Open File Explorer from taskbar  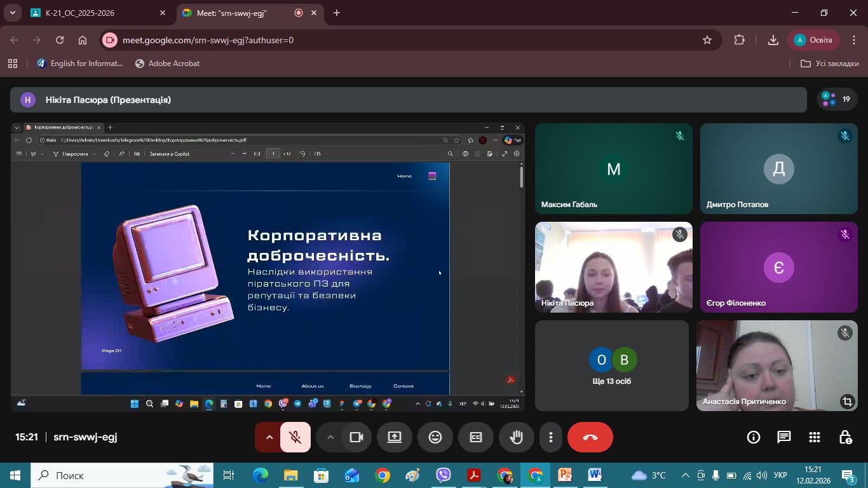tap(290, 475)
